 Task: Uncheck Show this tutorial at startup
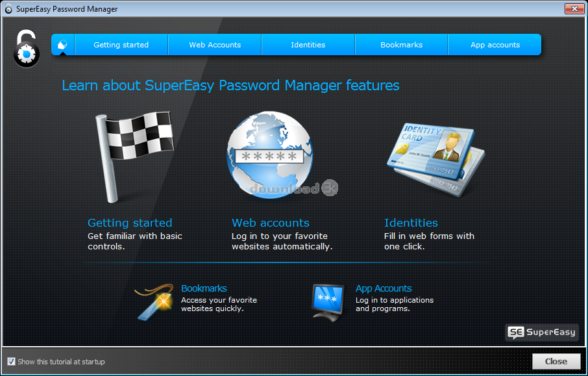11,362
